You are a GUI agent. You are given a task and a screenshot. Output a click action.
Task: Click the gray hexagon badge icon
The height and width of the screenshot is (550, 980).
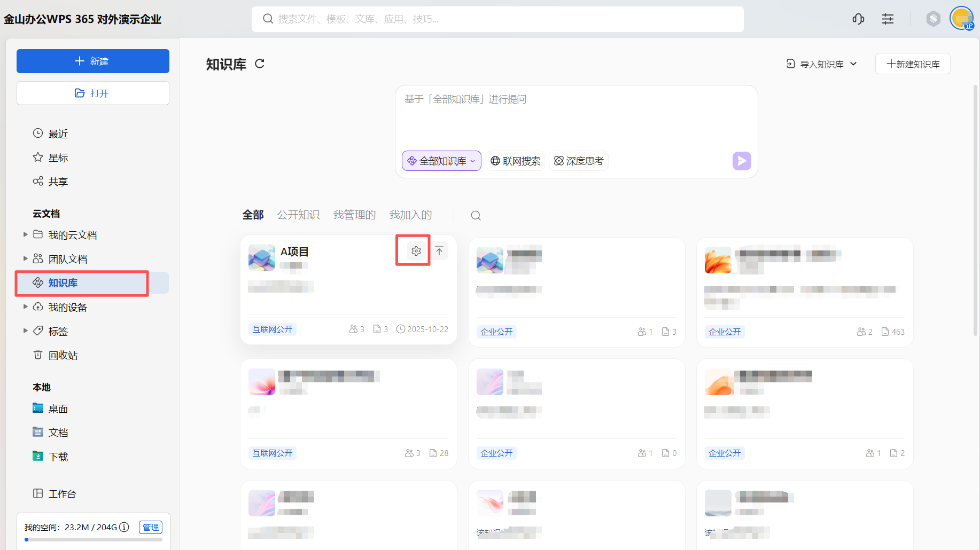(933, 19)
